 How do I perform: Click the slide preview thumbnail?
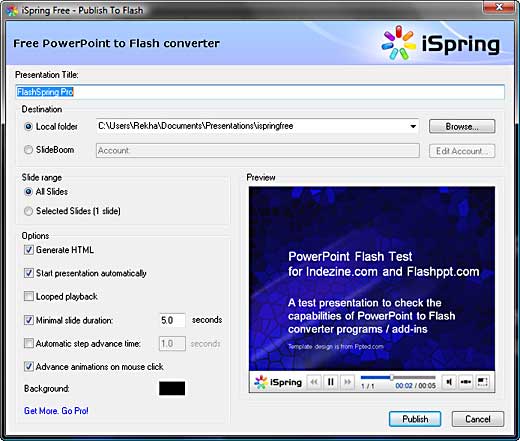(372, 279)
